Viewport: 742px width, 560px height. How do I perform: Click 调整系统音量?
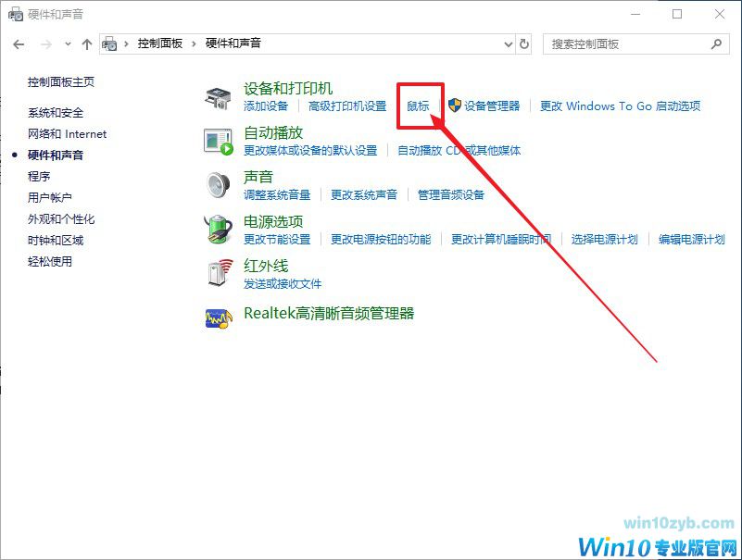pyautogui.click(x=277, y=195)
